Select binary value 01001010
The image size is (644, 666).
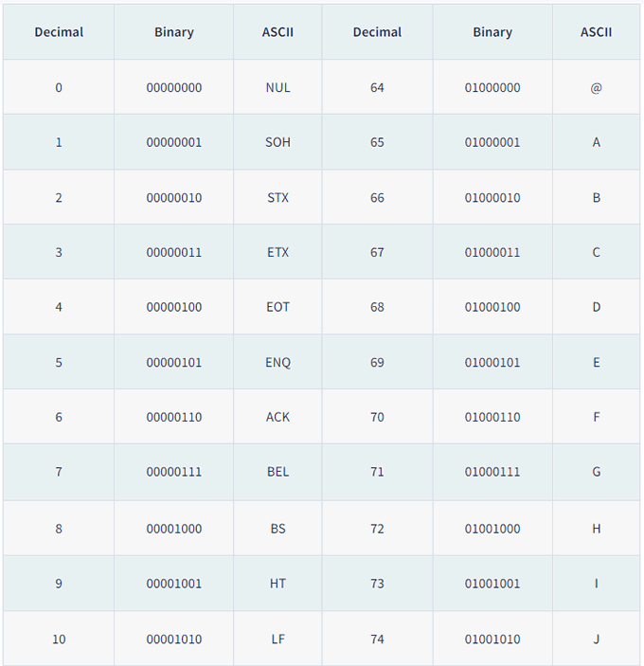coord(492,639)
